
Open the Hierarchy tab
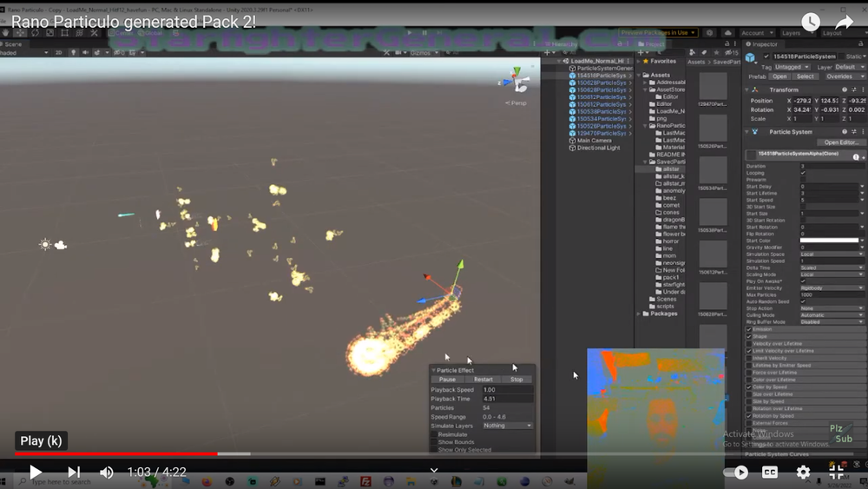(560, 43)
